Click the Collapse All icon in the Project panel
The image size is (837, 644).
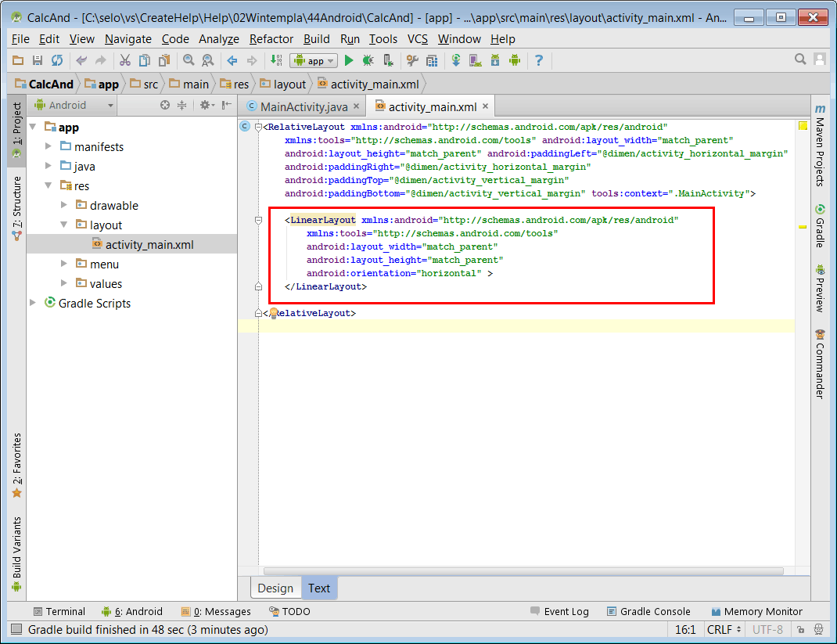[x=182, y=105]
